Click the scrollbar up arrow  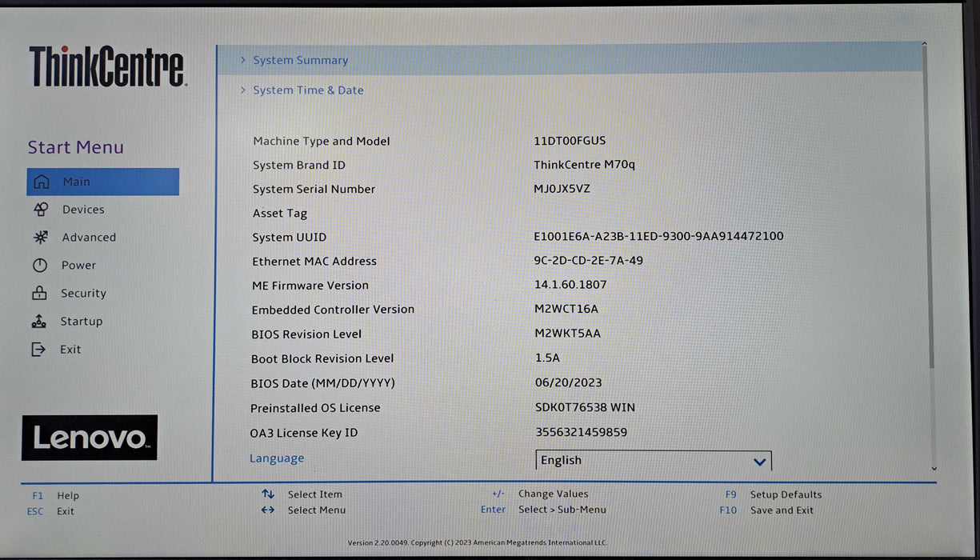click(x=925, y=44)
